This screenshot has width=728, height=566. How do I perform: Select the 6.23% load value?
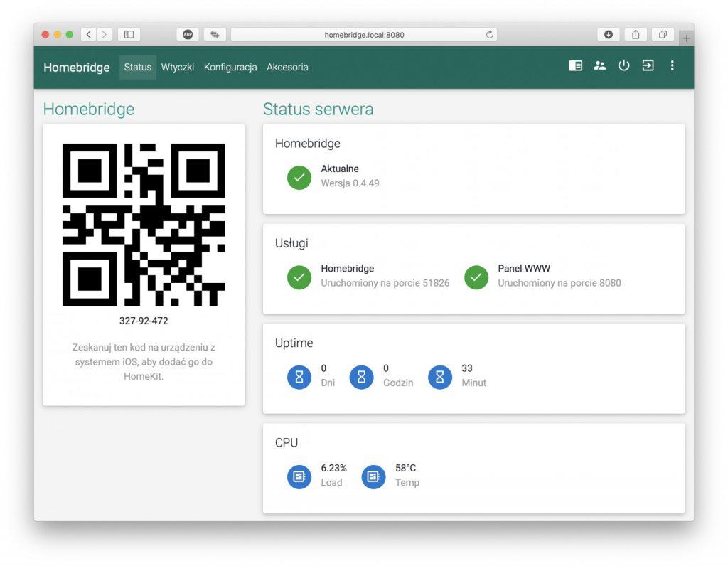[x=333, y=468]
